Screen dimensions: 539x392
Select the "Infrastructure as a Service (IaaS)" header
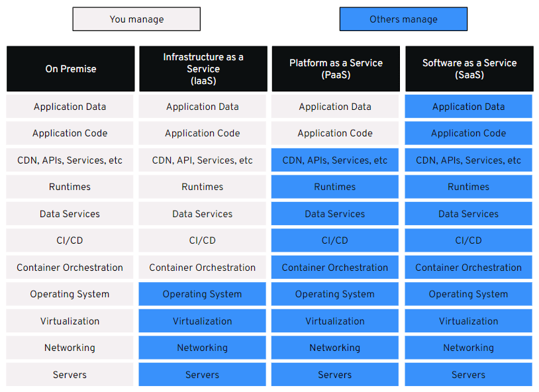tap(203, 69)
